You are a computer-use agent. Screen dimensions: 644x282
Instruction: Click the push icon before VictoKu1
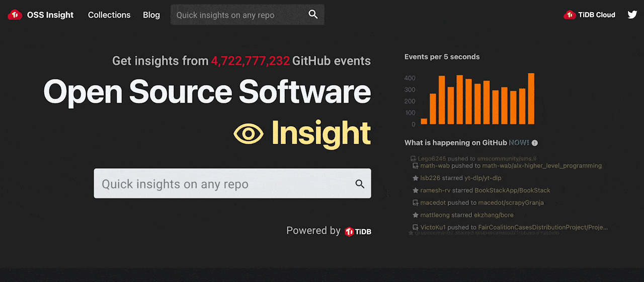click(x=416, y=227)
